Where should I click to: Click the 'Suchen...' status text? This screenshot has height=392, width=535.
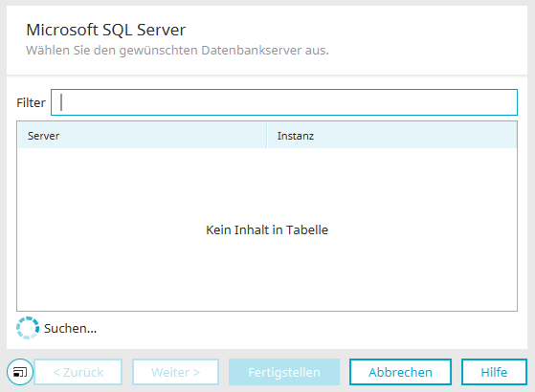[x=70, y=328]
